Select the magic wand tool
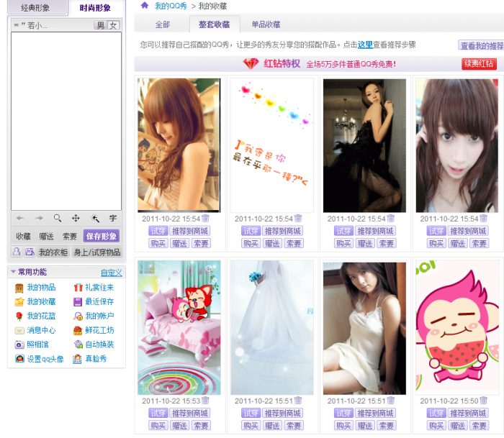 click(94, 219)
